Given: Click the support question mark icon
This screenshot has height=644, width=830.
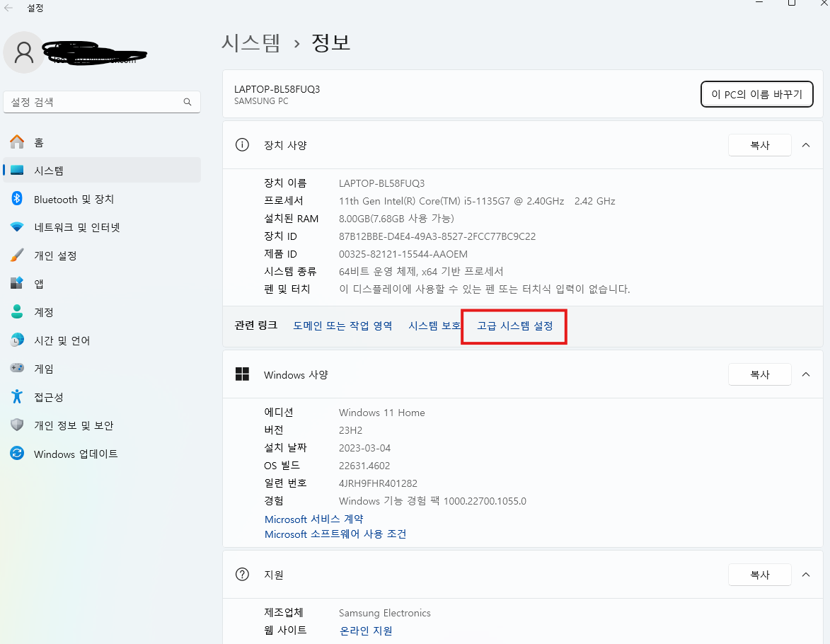Looking at the screenshot, I should [x=242, y=575].
